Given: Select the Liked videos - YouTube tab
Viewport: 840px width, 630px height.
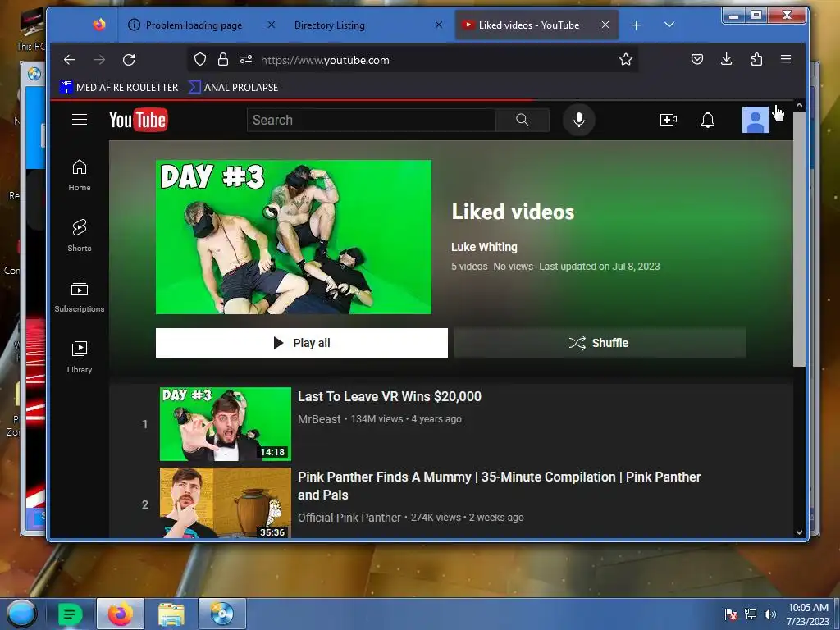Looking at the screenshot, I should pyautogui.click(x=529, y=25).
